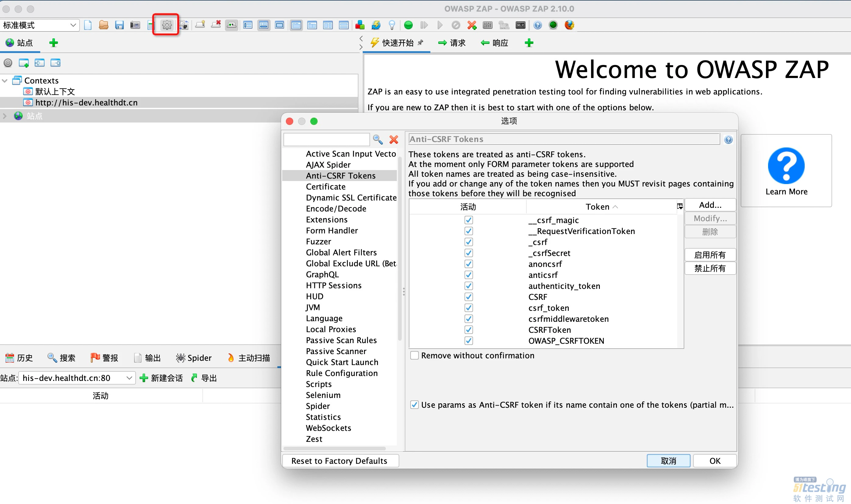Screen dimensions: 851x504
Task: Click Reset to Factory Defaults button
Action: [x=340, y=461]
